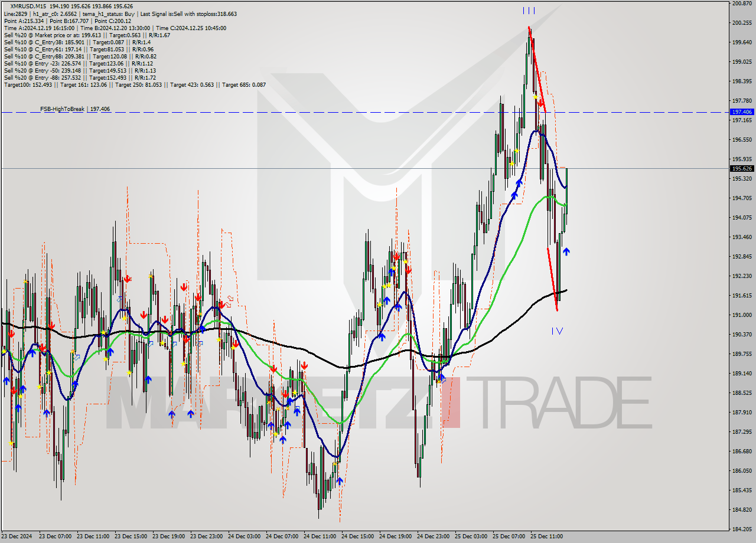Select the 25 Dec 11:00 time label
The height and width of the screenshot is (543, 756).
tap(546, 537)
